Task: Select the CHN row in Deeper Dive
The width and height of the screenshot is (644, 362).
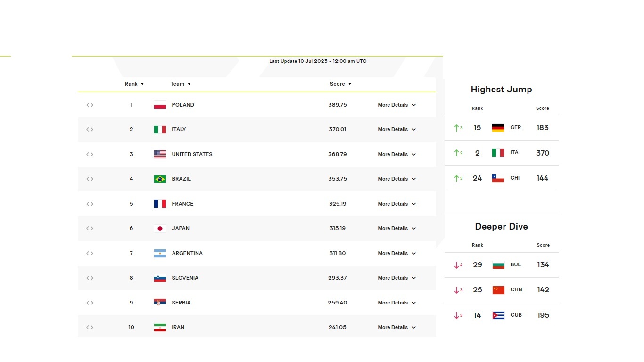Action: 501,290
